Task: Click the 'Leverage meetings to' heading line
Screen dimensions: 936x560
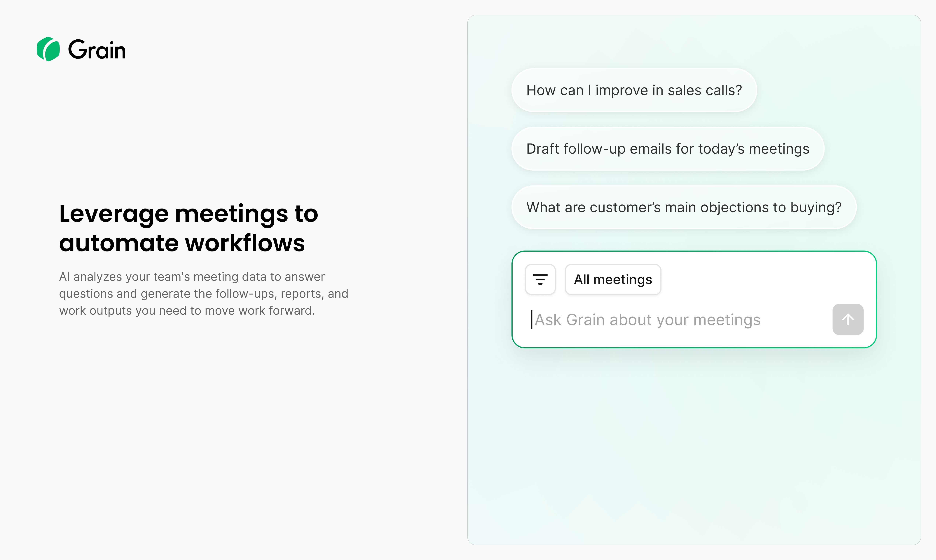Action: tap(188, 213)
